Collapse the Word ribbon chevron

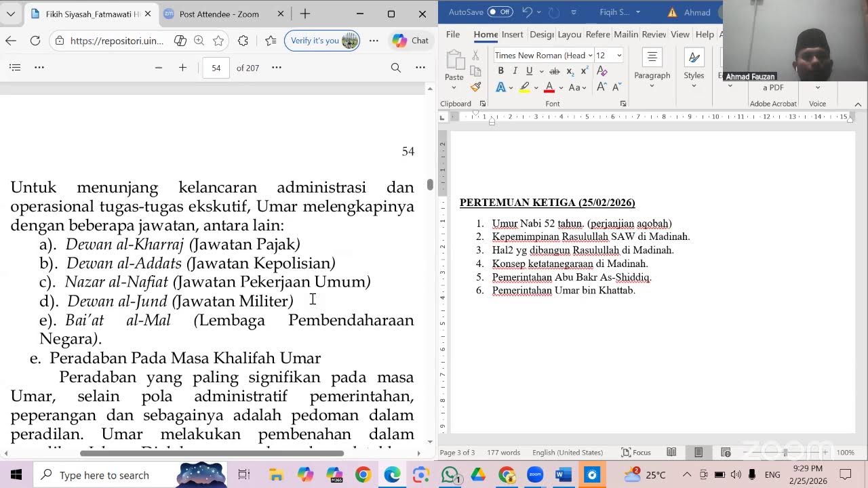point(858,104)
